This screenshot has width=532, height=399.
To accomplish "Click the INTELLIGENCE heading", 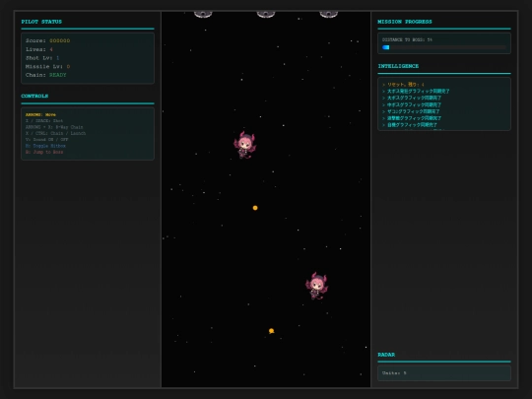I will (x=398, y=66).
